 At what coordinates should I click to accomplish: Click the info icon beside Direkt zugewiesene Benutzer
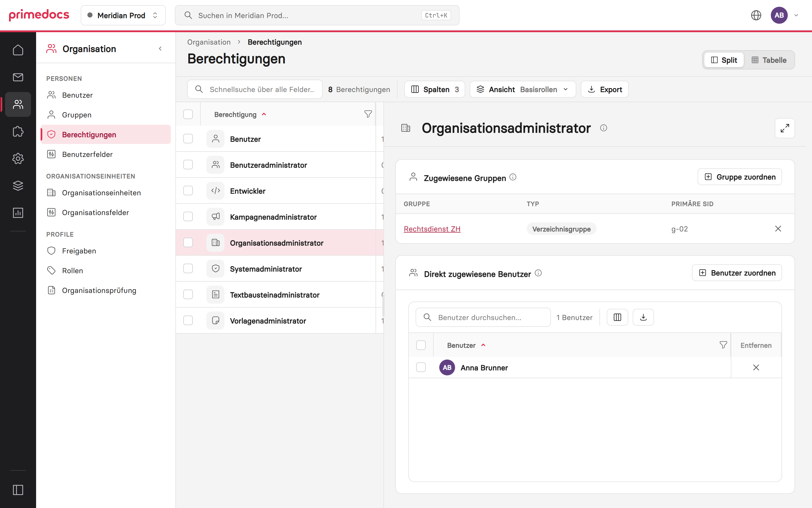tap(538, 273)
